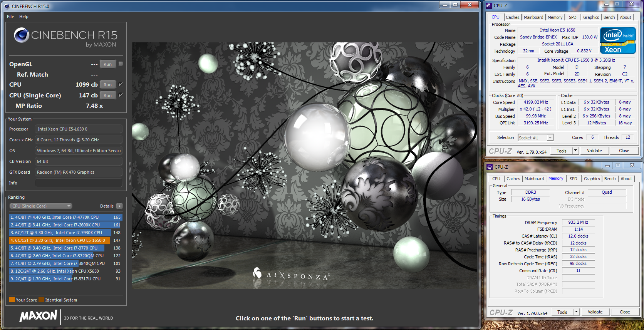Viewport: 644px width, 330px height.
Task: Switch to the Graphics tab in the bottom CPU-Z window
Action: click(592, 179)
